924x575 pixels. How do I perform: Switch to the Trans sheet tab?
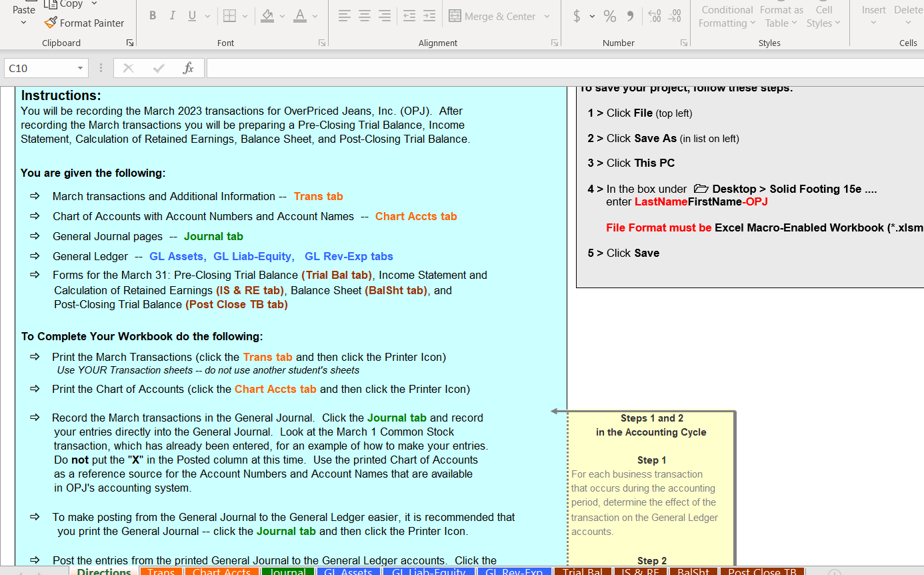161,571
